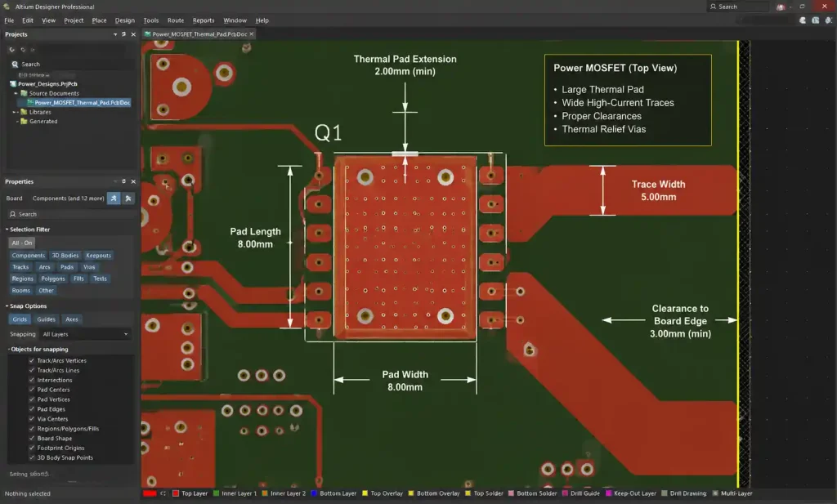Close the Projects panel
The image size is (837, 504).
pyautogui.click(x=133, y=34)
